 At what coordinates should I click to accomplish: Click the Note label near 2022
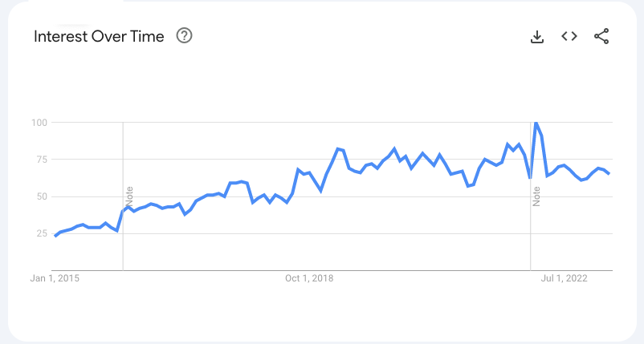[536, 196]
